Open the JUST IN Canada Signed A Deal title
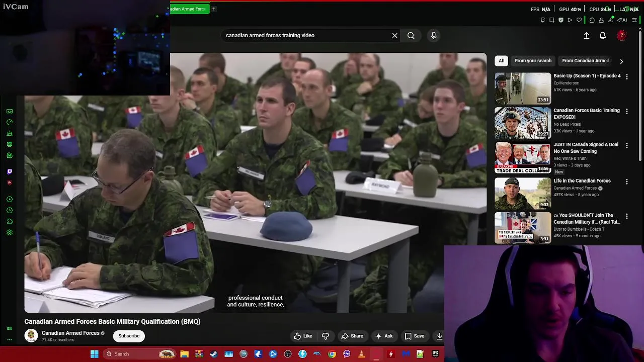Viewport: 644px width, 362px height. [x=586, y=148]
